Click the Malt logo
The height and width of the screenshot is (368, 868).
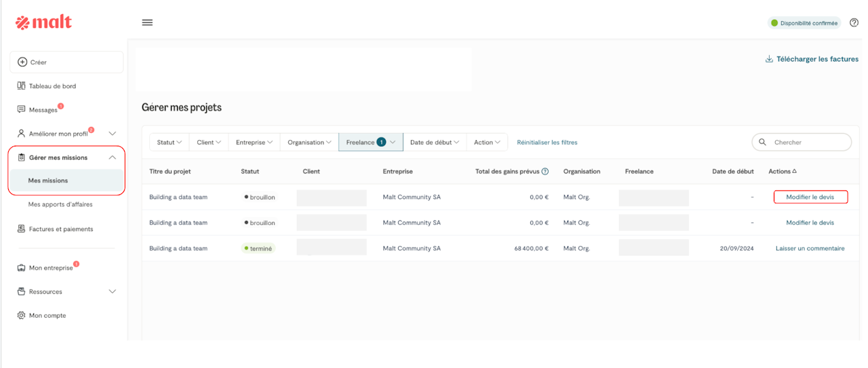(43, 22)
